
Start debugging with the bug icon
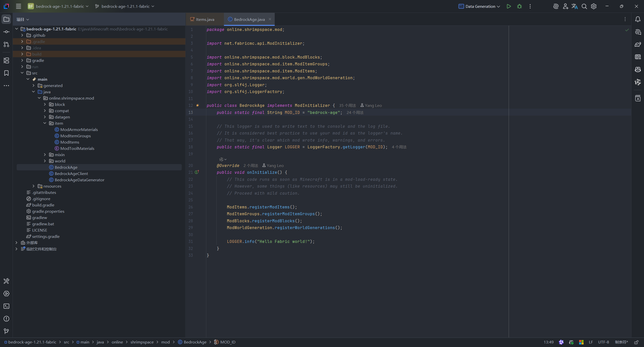tap(519, 6)
